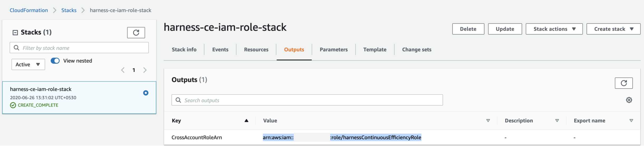Refresh the Outputs table
Image resolution: width=644 pixels, height=146 pixels.
pos(624,83)
